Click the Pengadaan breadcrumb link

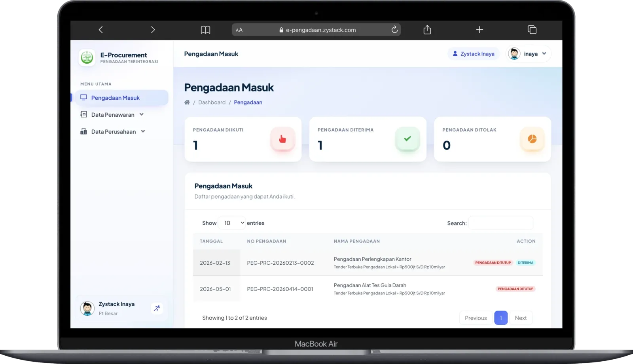click(248, 102)
